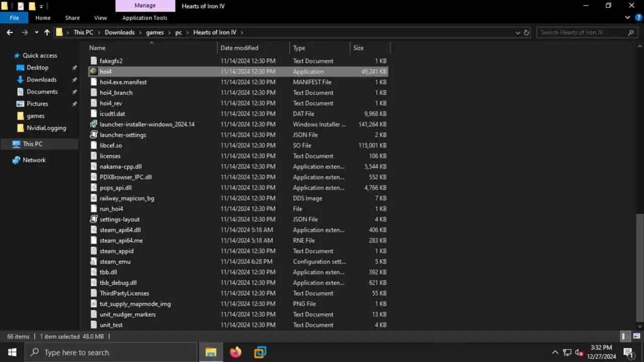Image resolution: width=644 pixels, height=362 pixels.
Task: Expand the path arrow after games in the address bar
Action: click(169, 32)
